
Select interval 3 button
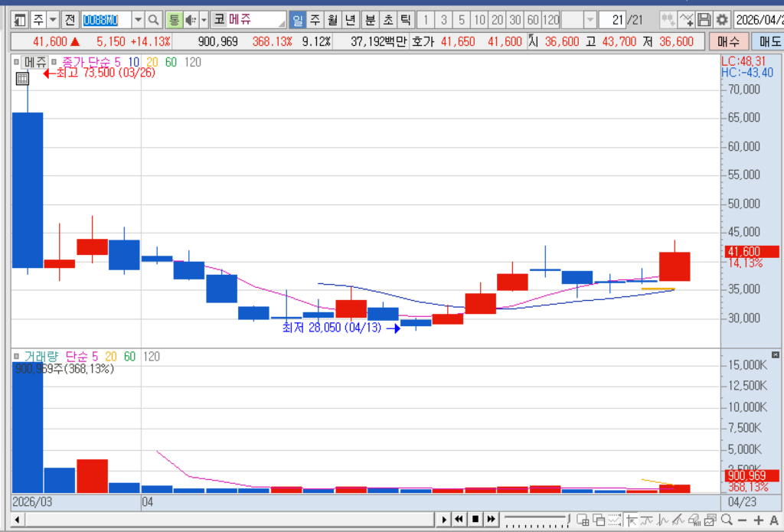tap(443, 20)
